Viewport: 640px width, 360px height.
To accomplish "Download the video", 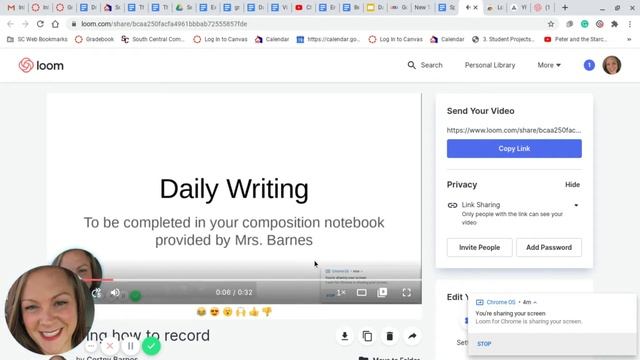I will pos(344,336).
